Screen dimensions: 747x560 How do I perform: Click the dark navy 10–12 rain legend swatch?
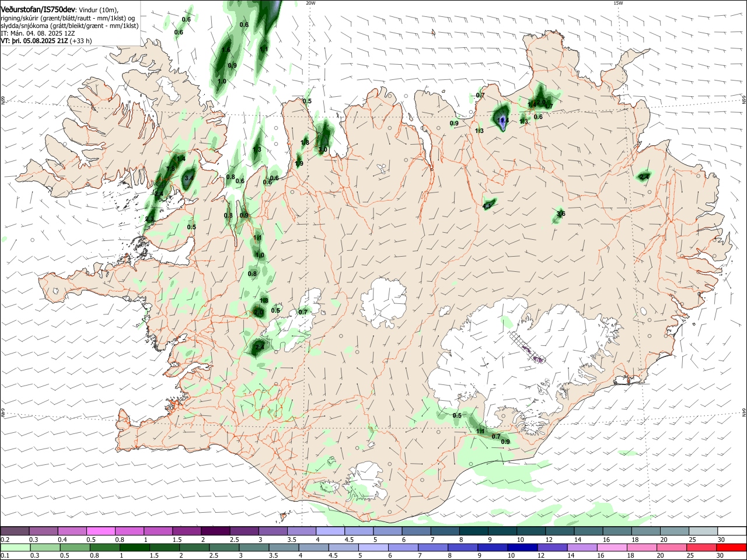point(522,547)
